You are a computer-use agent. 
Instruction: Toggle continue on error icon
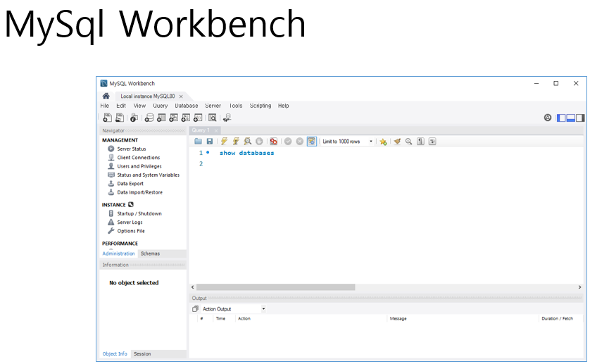[274, 142]
